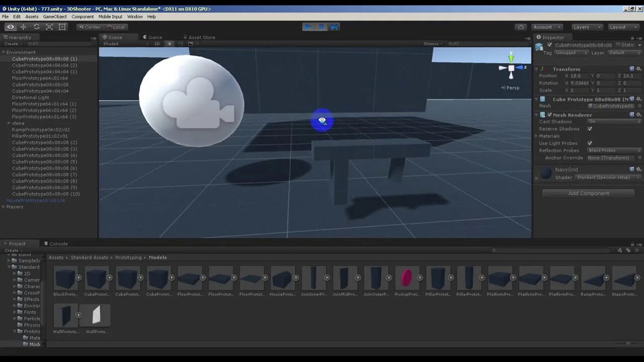Select the PickupPrototype pink model asset
644x362 pixels.
point(407,278)
